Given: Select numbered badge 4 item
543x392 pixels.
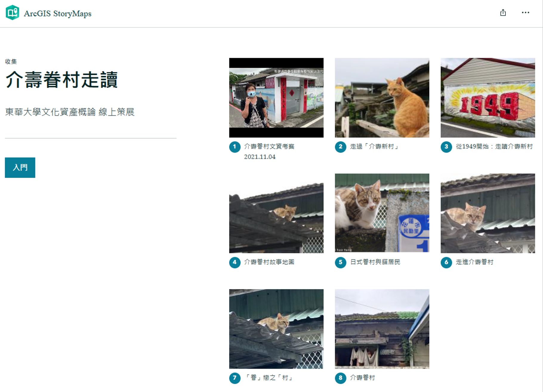Looking at the screenshot, I should click(235, 262).
